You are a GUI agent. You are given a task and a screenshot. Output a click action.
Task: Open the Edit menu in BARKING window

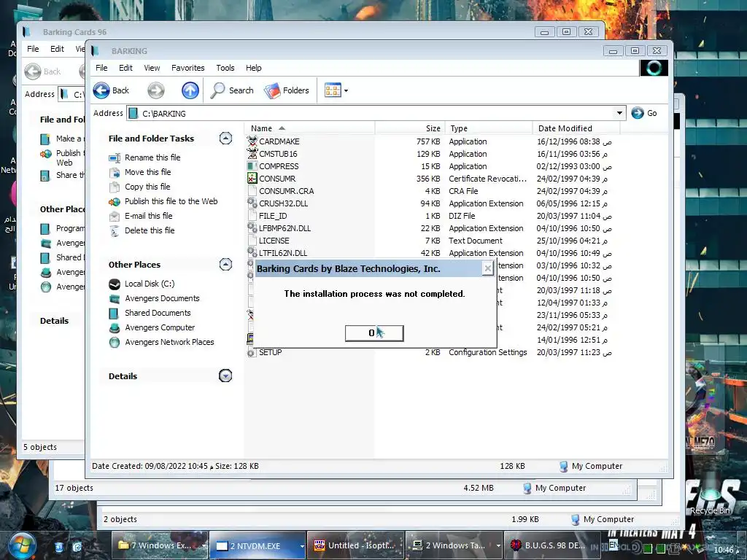click(125, 68)
